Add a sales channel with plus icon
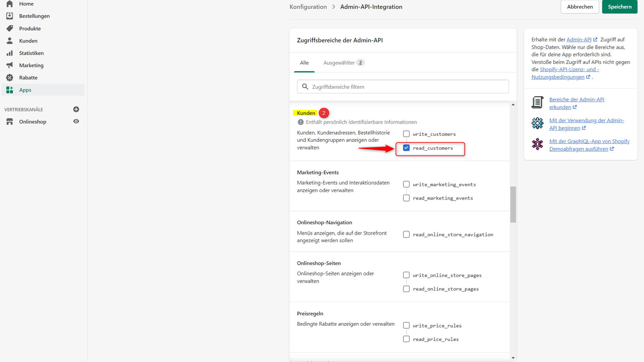The image size is (644, 362). (x=76, y=109)
